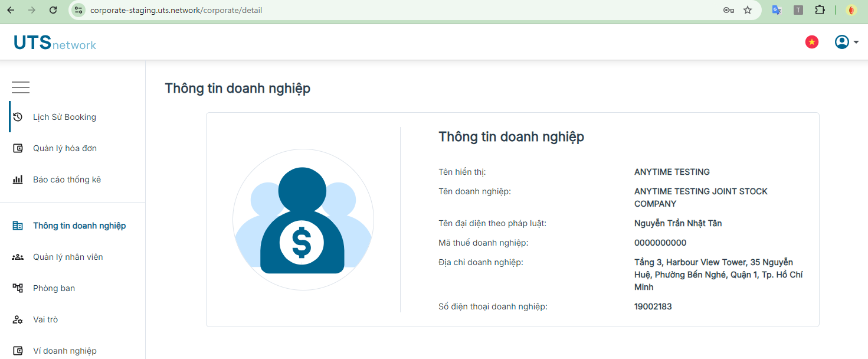Click the Mã thuế doanh nghiệp label
Image resolution: width=868 pixels, height=359 pixels.
(483, 243)
